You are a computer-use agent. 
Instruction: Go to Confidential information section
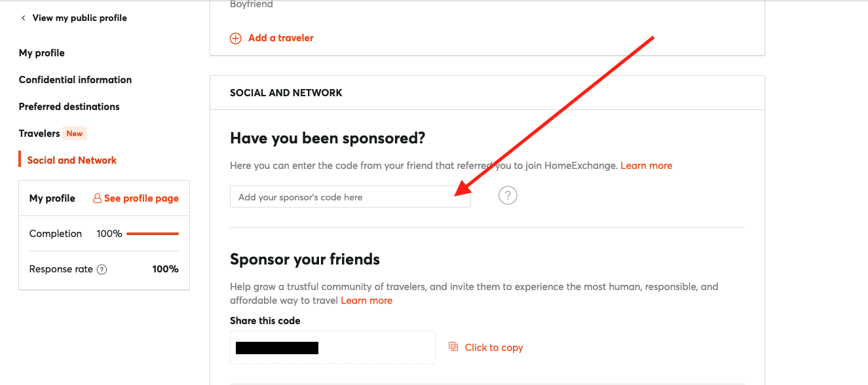click(75, 80)
